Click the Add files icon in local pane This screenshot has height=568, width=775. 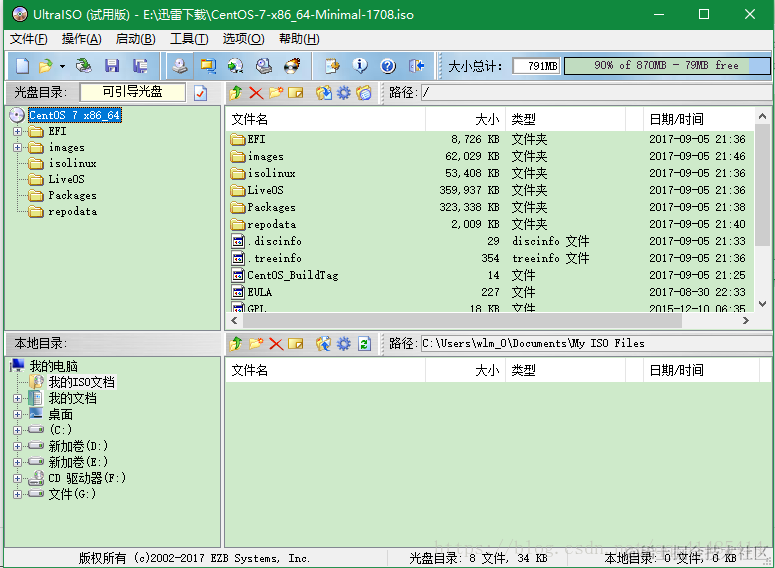[324, 344]
